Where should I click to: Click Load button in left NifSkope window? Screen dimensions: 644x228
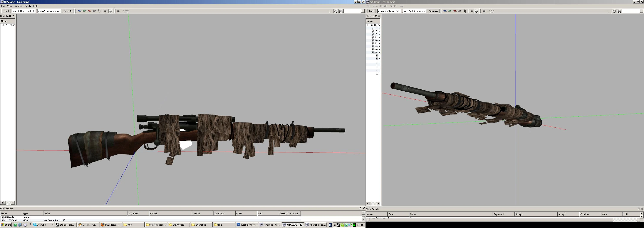coord(6,11)
